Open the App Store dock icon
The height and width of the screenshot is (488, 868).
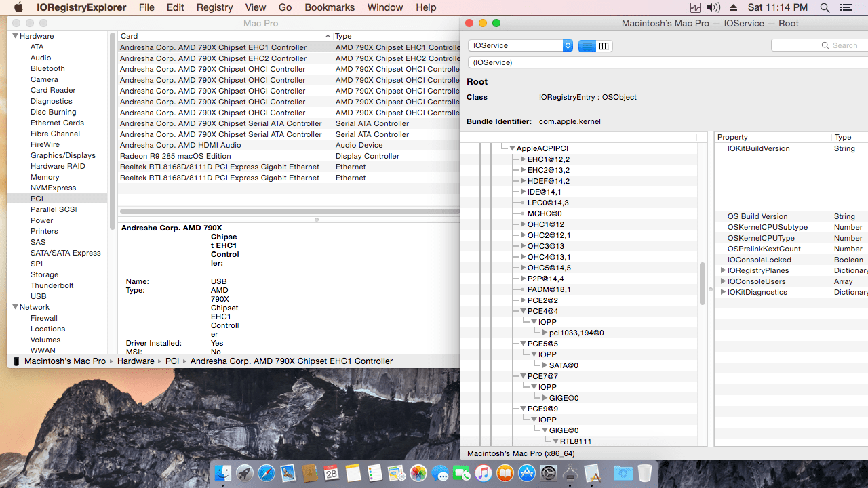[527, 473]
